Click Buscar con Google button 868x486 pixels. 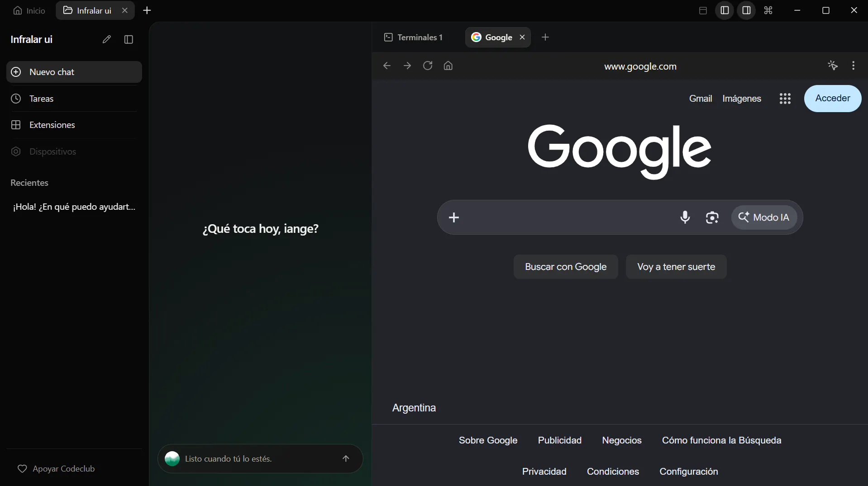pos(566,267)
